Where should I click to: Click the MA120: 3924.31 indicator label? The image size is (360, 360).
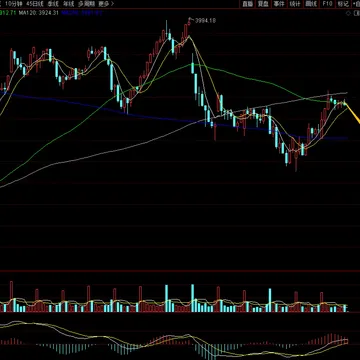39,13
